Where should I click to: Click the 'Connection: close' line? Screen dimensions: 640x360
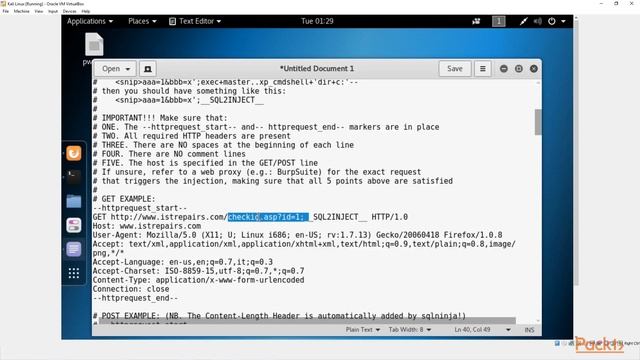[x=131, y=289]
